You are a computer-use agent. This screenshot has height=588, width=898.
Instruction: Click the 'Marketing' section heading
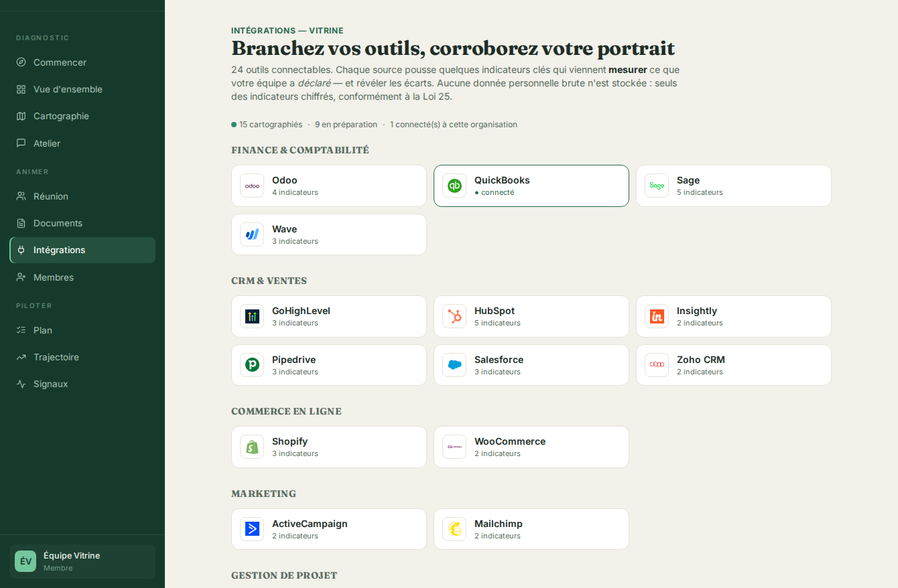coord(263,494)
